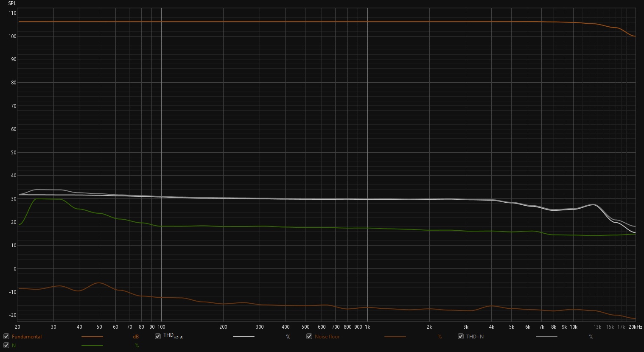
Task: Disable the Noise floor trace checkbox
Action: 309,337
